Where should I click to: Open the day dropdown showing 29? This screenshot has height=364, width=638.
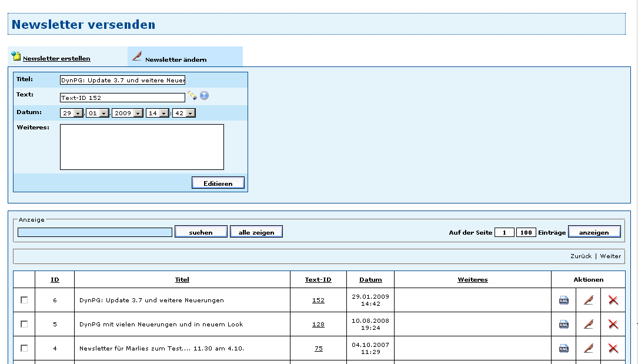(78, 113)
